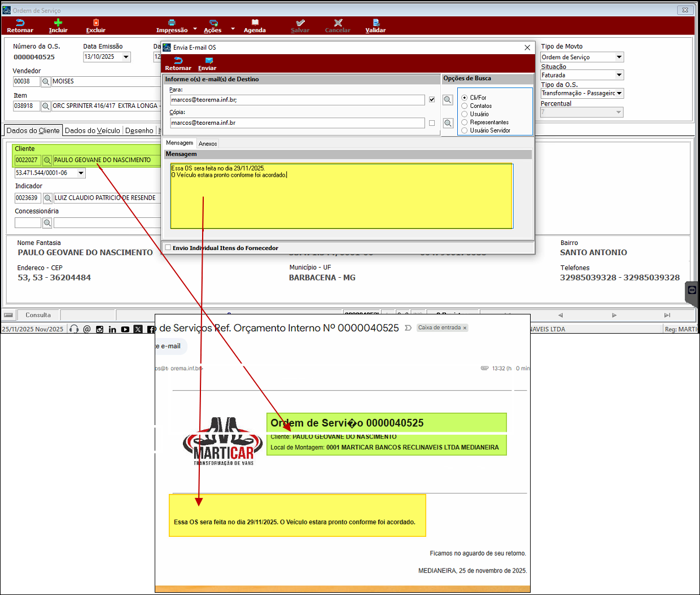Viewport: 700px width, 595px height.
Task: Uncheck the checkbox next to Para email
Action: (432, 100)
